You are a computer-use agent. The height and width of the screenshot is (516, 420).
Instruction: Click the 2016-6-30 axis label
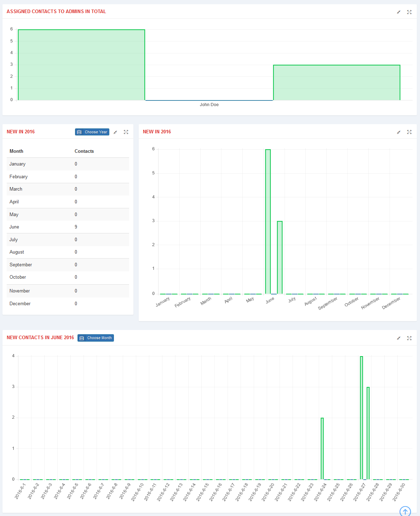(399, 492)
